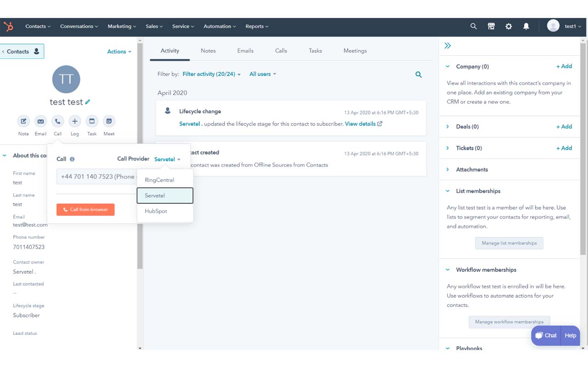Screen dimensions: 588x368
Task: Open the Contacts menu in navbar
Action: [x=38, y=27]
